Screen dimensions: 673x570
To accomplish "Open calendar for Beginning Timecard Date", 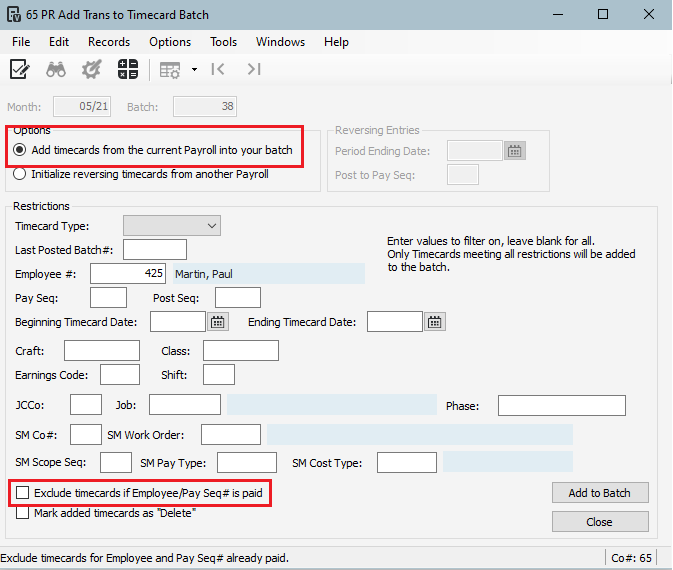I will point(218,322).
